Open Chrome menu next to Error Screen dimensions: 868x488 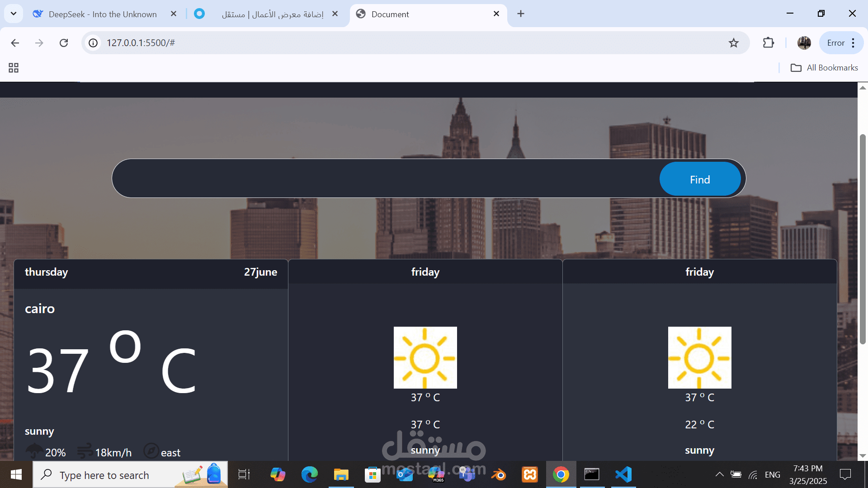pos(853,43)
